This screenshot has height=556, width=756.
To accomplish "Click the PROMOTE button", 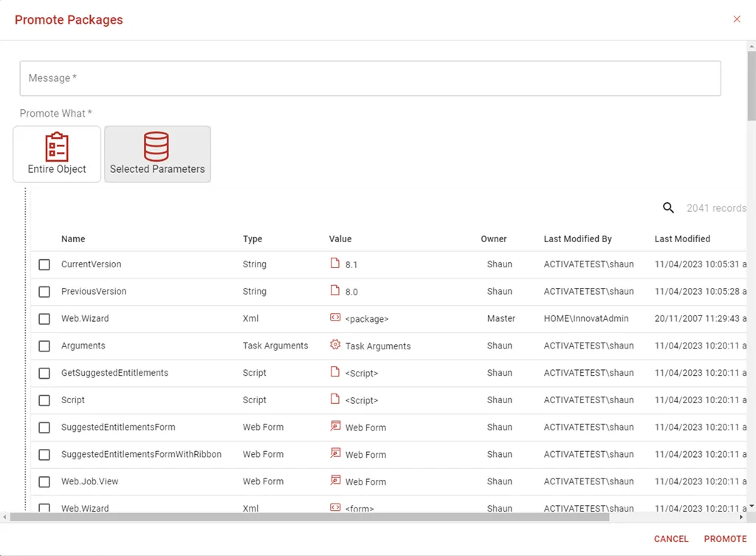I will (725, 538).
